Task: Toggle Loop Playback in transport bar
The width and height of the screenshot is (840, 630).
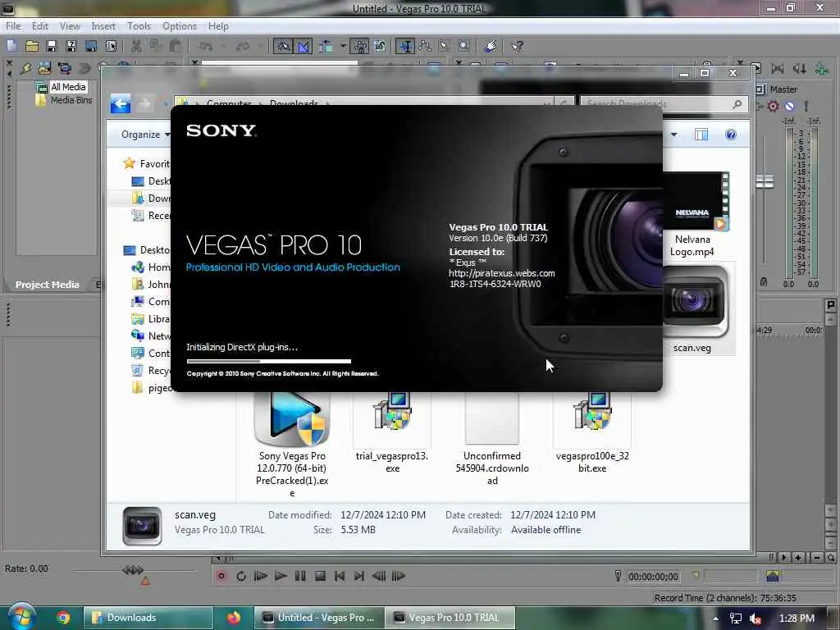Action: [241, 577]
